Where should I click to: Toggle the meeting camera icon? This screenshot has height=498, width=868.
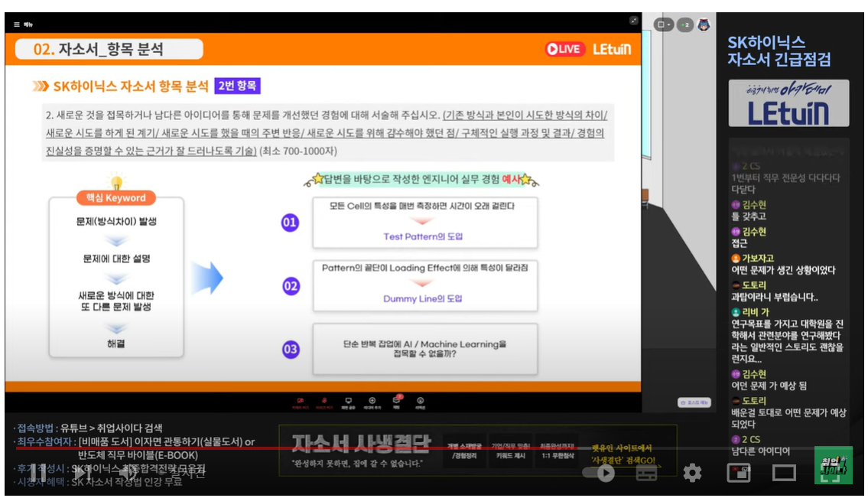coord(300,402)
